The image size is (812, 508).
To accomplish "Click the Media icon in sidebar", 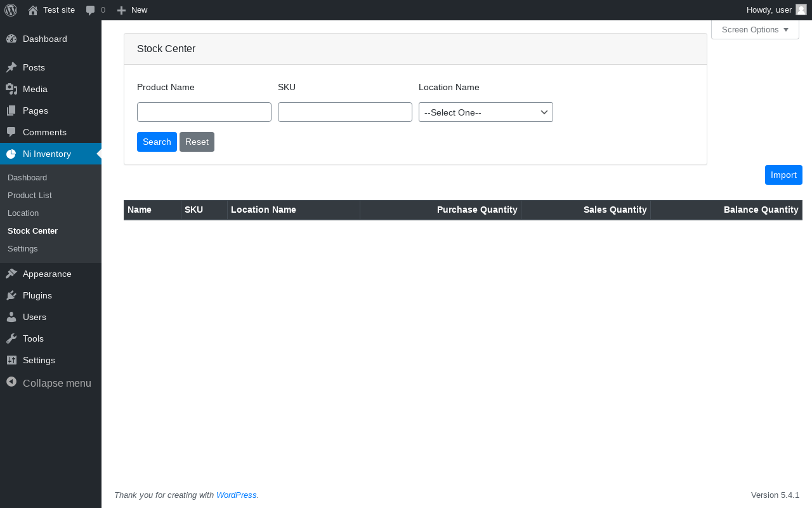I will coord(11,89).
